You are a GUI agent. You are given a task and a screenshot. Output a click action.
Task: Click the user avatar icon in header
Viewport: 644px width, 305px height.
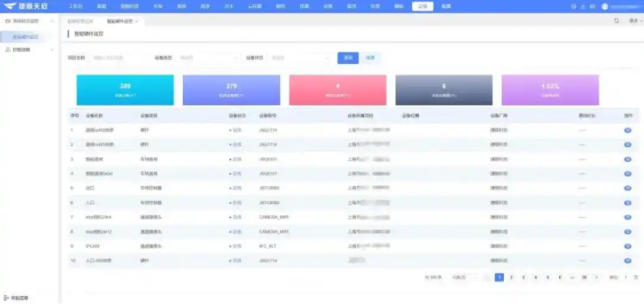click(x=604, y=6)
